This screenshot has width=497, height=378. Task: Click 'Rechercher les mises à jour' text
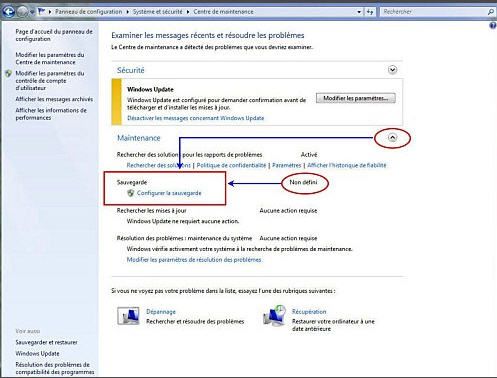pos(151,210)
